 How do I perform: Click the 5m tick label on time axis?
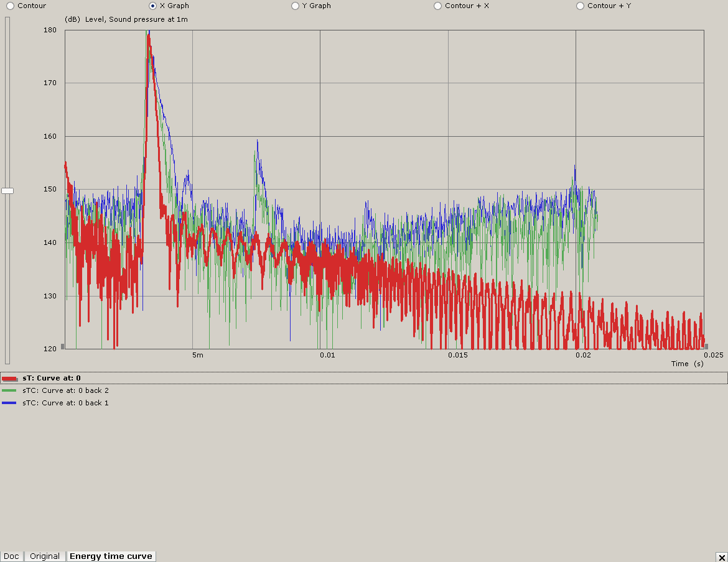[x=198, y=355]
